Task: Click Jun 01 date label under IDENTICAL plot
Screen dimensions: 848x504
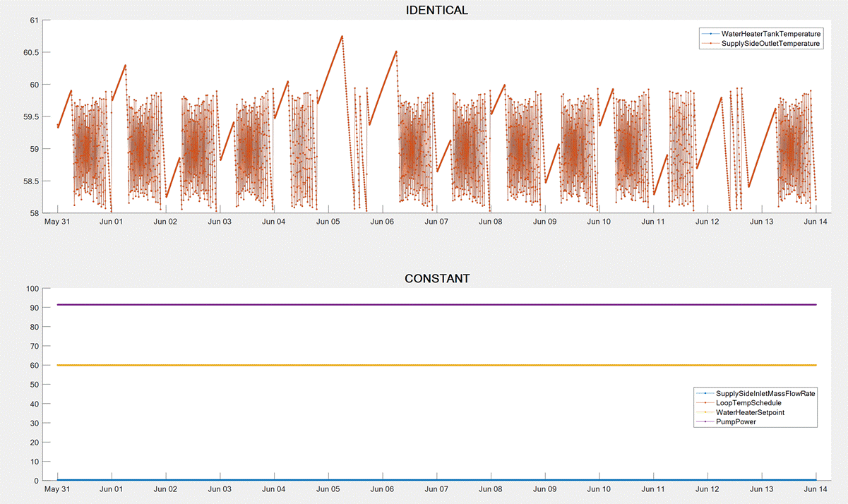Action: 112,222
